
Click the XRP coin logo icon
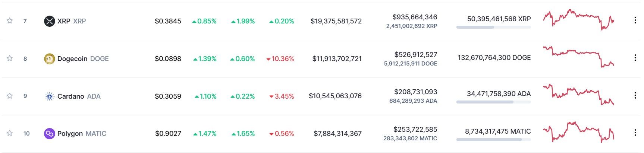point(50,21)
